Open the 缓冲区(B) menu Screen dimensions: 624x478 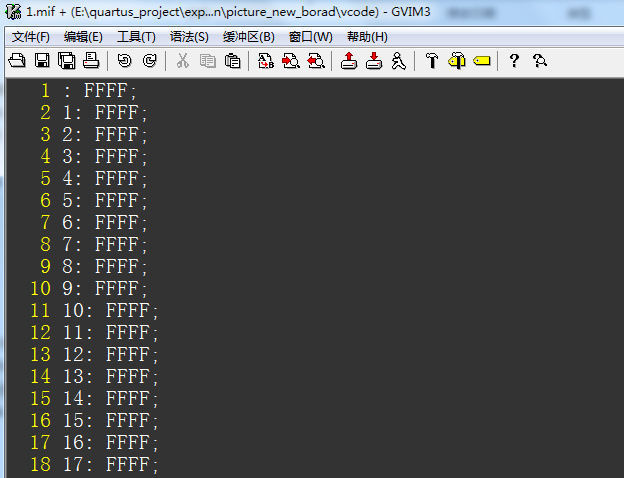tap(249, 37)
